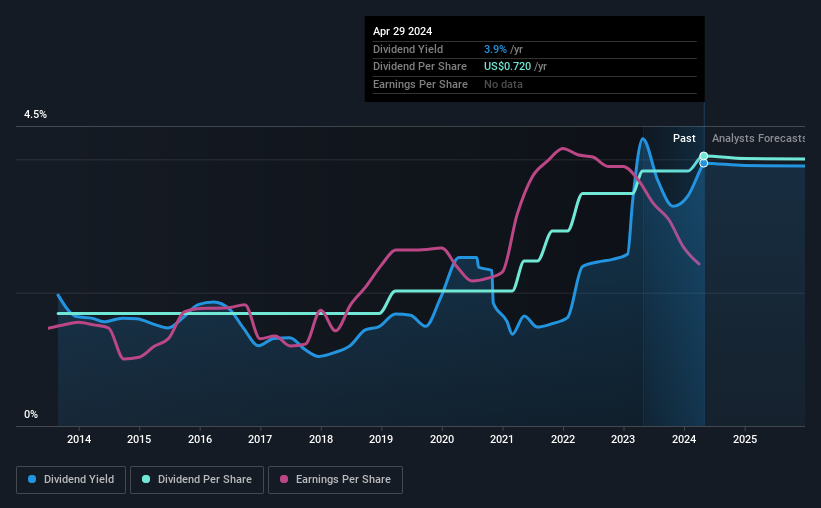
Task: Select the blue dividend yield data point
Action: click(x=704, y=163)
